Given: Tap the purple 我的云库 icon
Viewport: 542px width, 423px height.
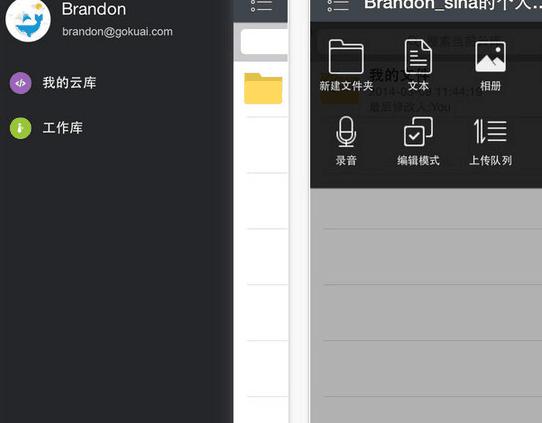Looking at the screenshot, I should (x=20, y=83).
